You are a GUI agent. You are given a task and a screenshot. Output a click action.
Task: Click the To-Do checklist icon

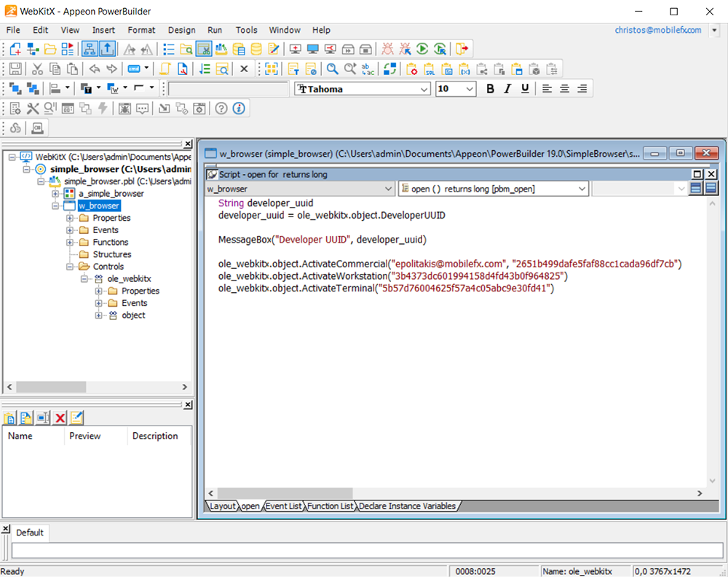point(169,49)
